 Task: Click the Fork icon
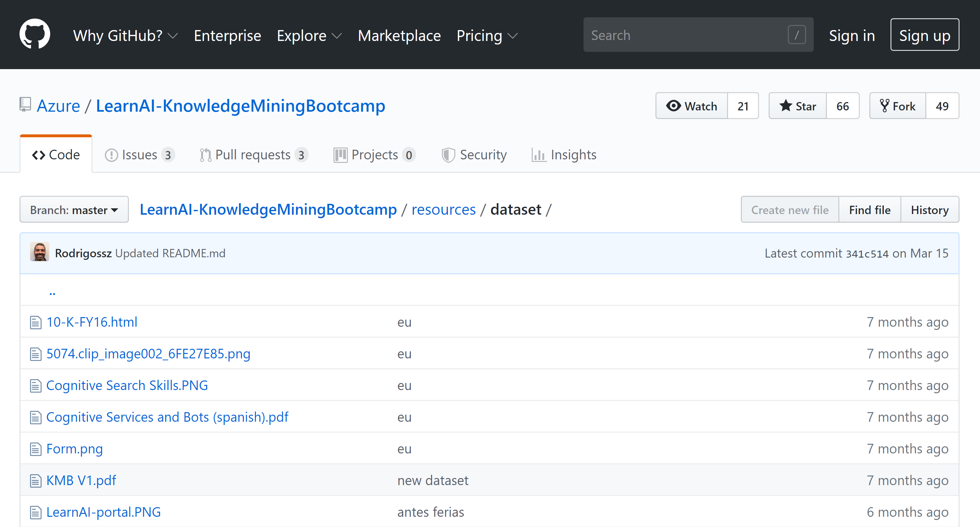click(886, 106)
